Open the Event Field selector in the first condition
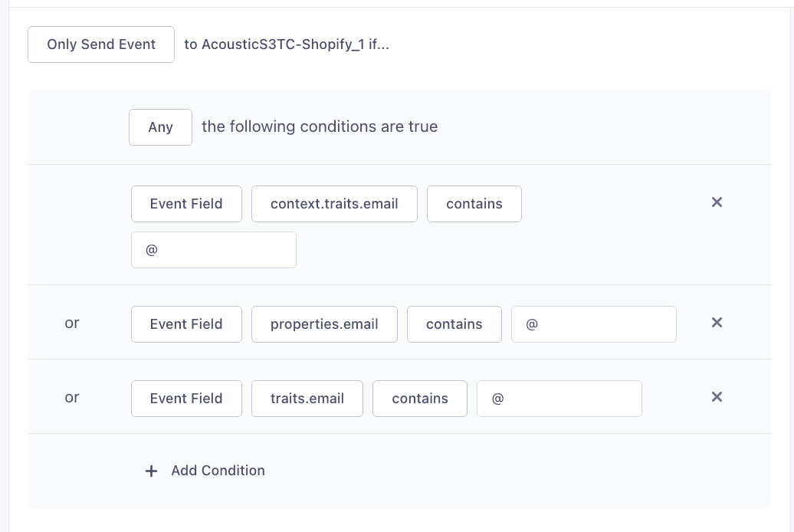794x532 pixels. [186, 203]
